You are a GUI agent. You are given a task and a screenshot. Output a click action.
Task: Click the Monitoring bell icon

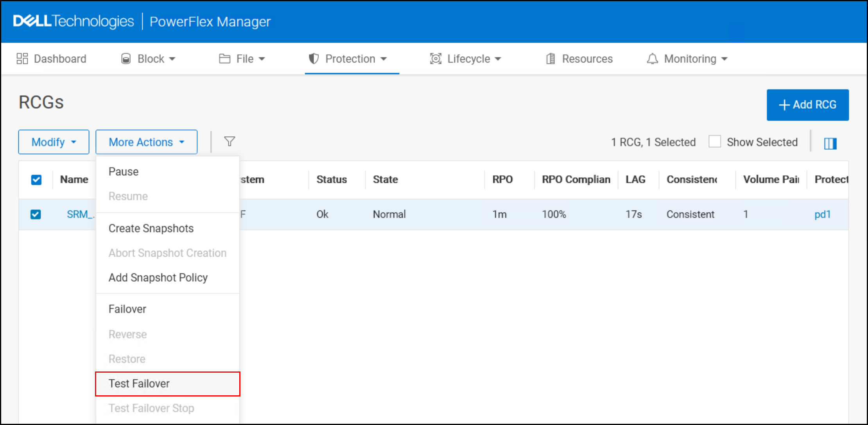point(652,59)
